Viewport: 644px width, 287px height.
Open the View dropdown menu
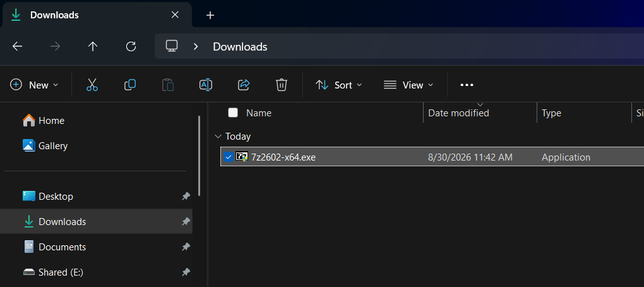point(408,85)
